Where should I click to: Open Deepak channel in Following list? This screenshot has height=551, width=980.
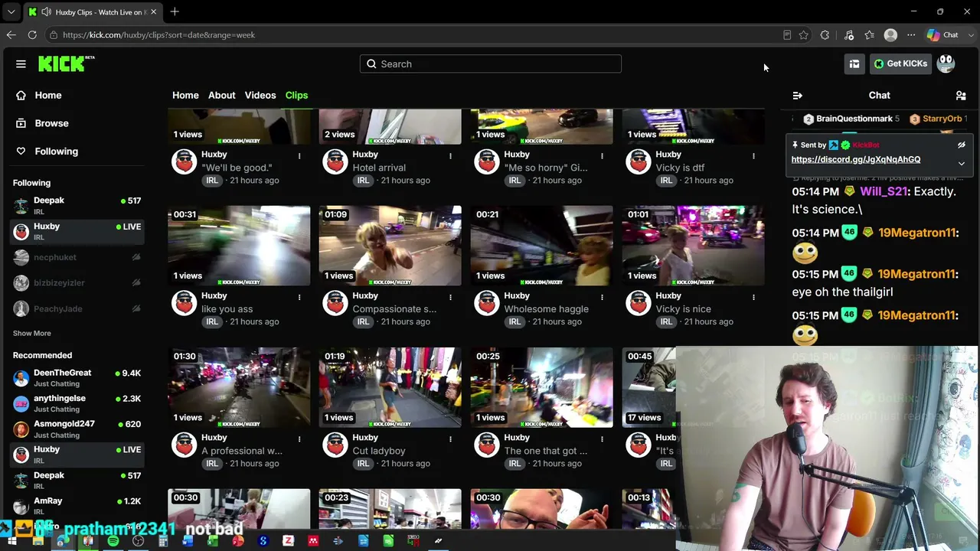click(x=77, y=205)
